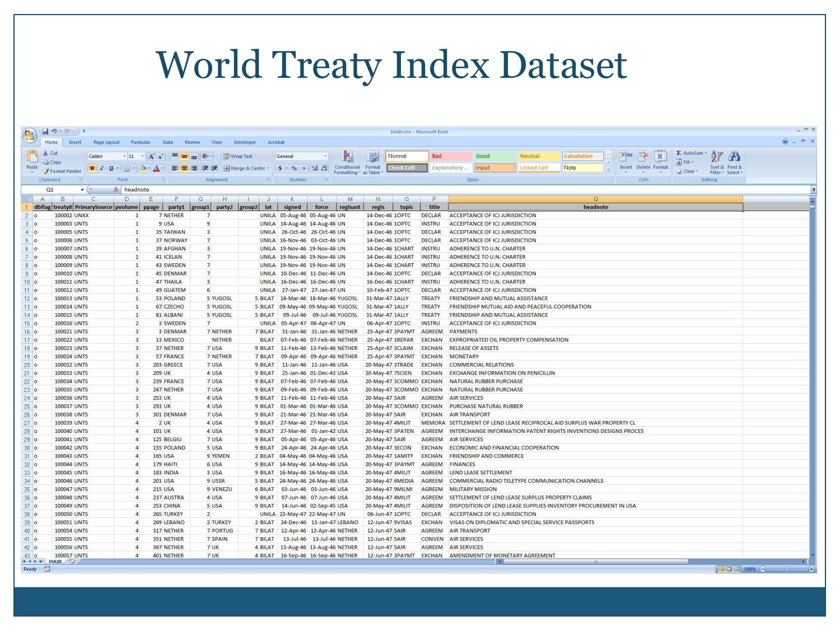Click the Decrease Indent icon

[x=205, y=169]
